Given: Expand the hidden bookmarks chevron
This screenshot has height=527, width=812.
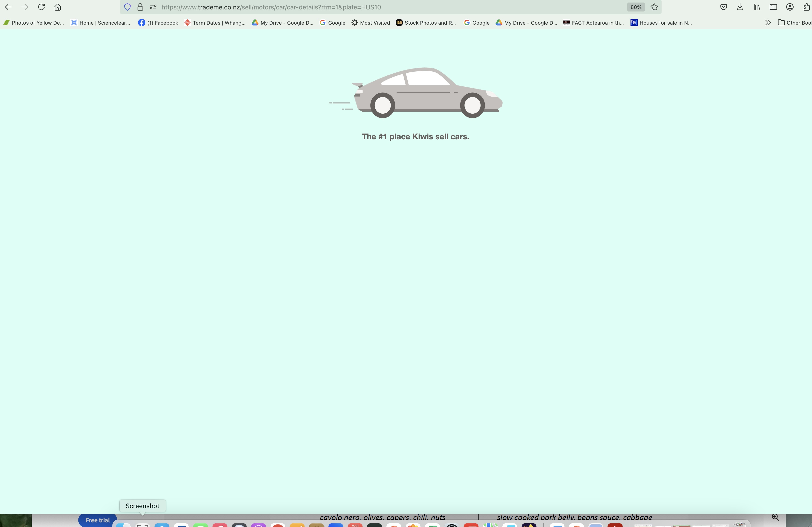Looking at the screenshot, I should pyautogui.click(x=768, y=23).
